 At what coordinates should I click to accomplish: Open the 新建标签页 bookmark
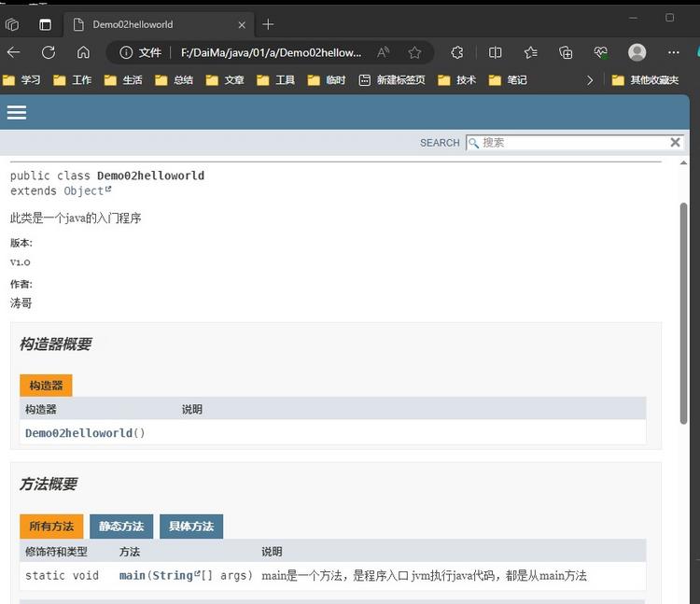point(392,80)
